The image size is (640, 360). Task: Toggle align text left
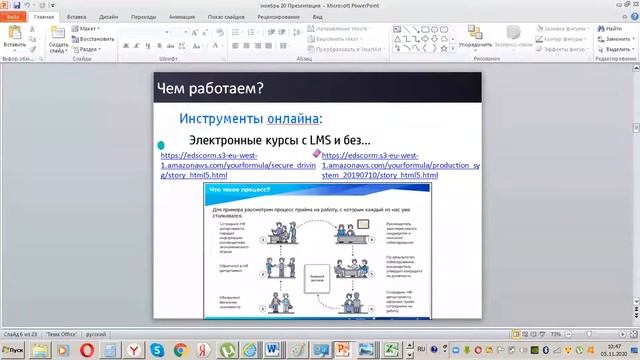pyautogui.click(x=236, y=46)
